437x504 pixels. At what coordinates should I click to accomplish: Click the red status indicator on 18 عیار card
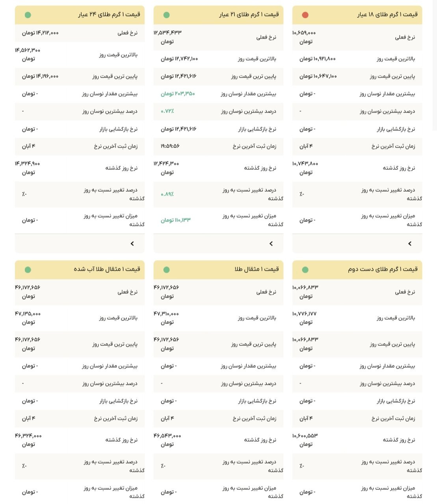coord(306,15)
